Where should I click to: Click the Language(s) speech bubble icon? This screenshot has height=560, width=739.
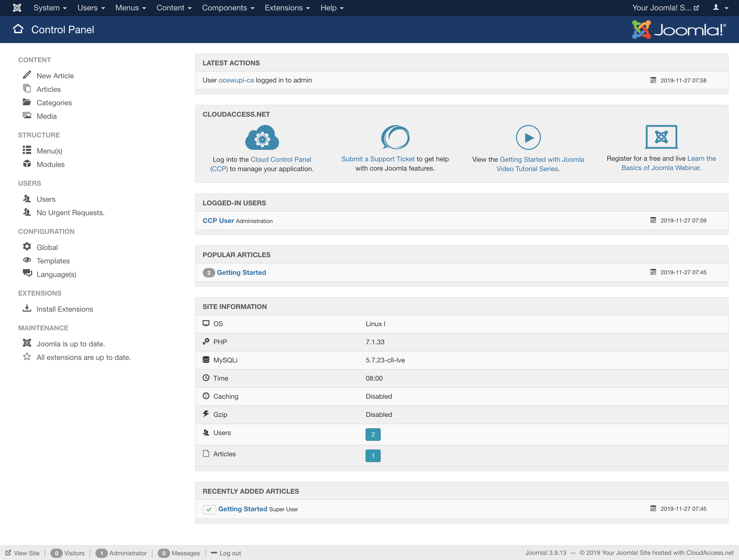(x=27, y=273)
